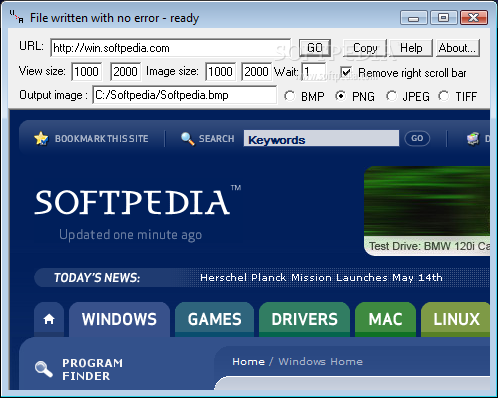
Task: Select the BMP format radio button
Action: 290,96
